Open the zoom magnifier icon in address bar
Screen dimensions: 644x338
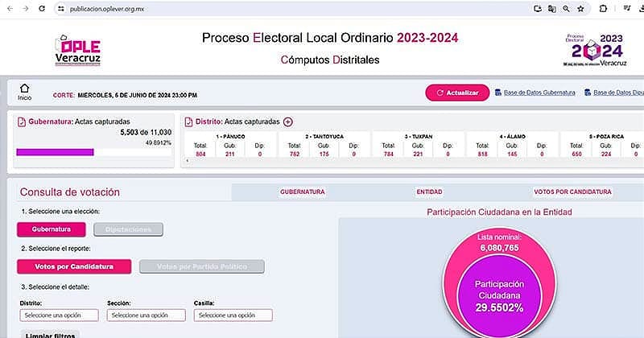click(566, 8)
